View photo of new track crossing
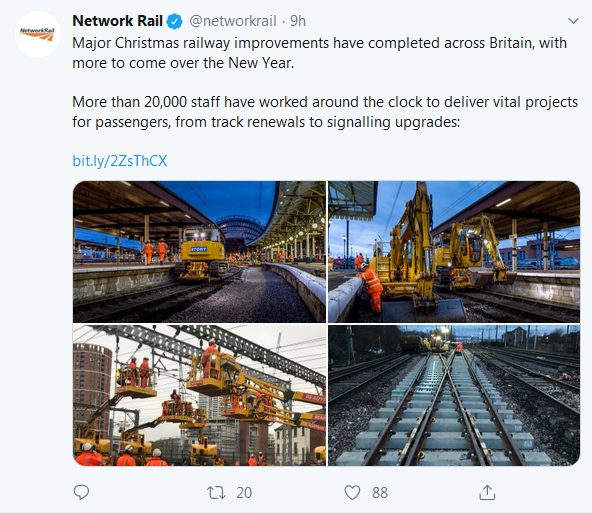The width and height of the screenshot is (592, 513). tap(454, 395)
